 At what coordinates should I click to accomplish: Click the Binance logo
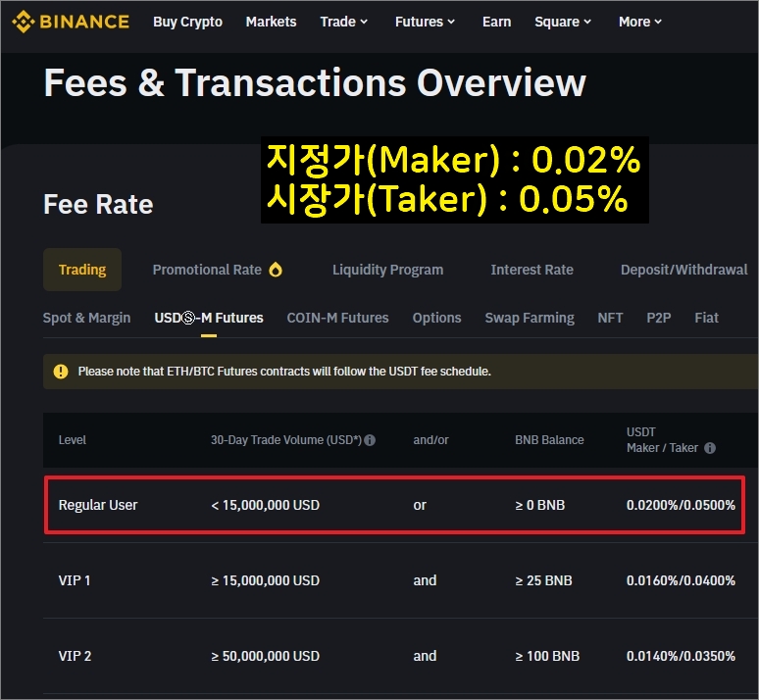point(71,22)
